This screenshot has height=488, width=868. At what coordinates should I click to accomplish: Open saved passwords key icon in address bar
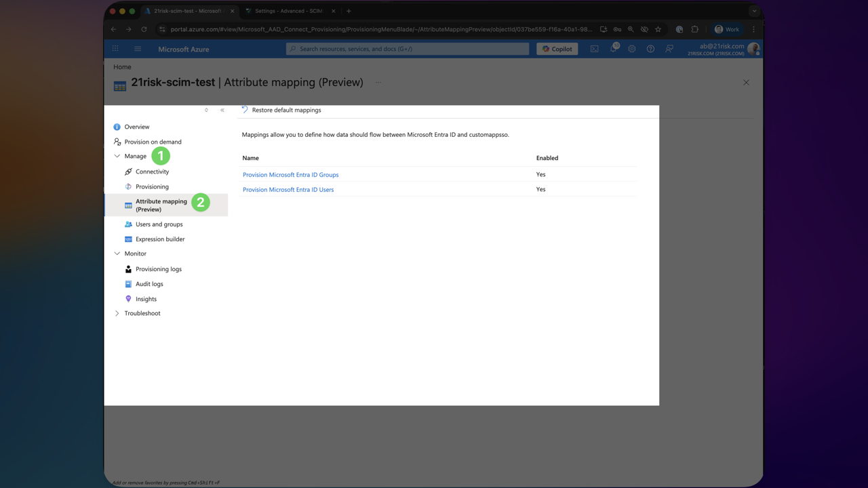pos(616,29)
